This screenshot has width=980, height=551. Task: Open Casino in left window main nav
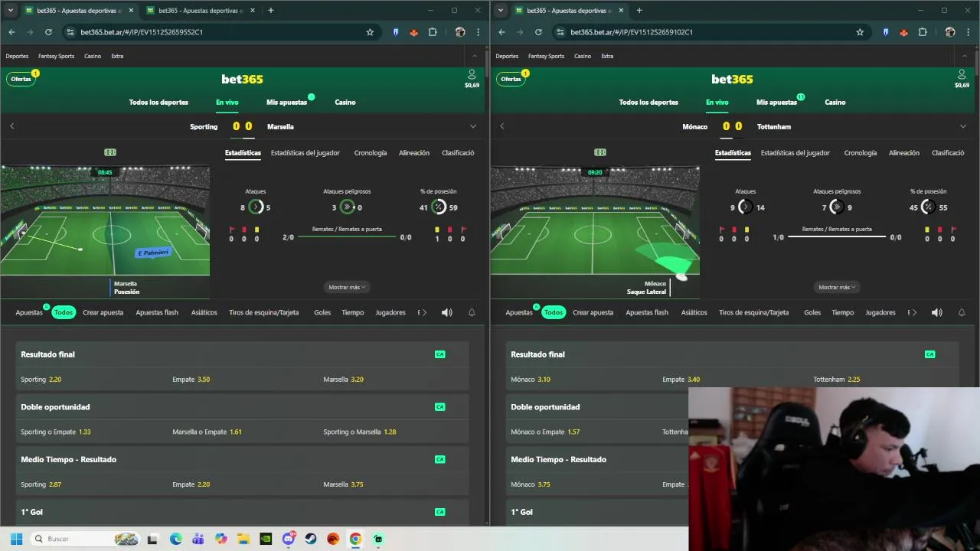345,102
